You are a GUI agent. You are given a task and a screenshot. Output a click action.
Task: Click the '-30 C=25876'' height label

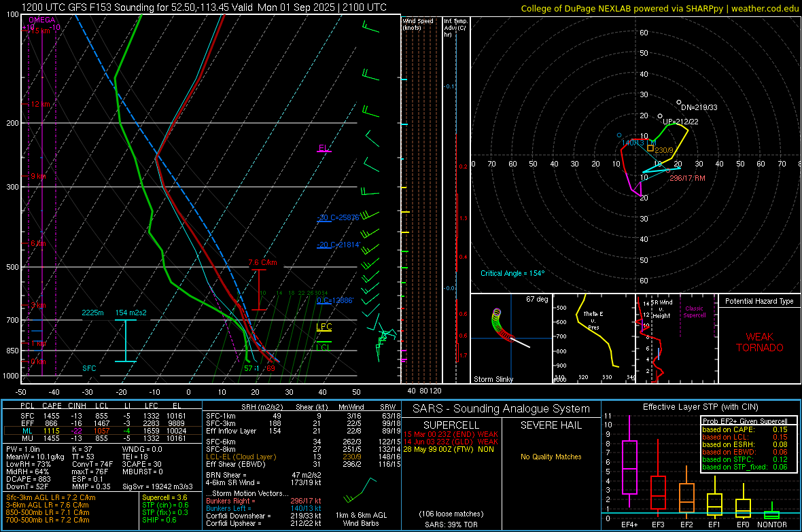[x=338, y=217]
